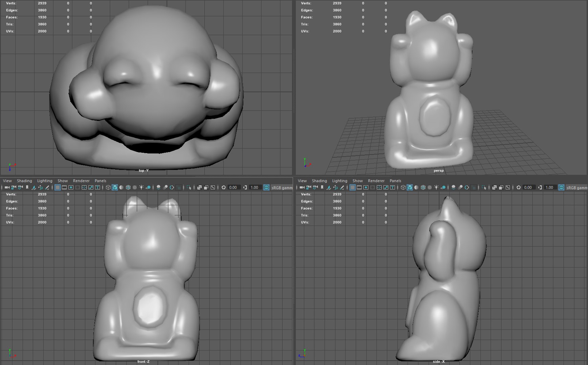
Task: Click Grease Pencil icon in front -Z panel
Action: [x=47, y=188]
